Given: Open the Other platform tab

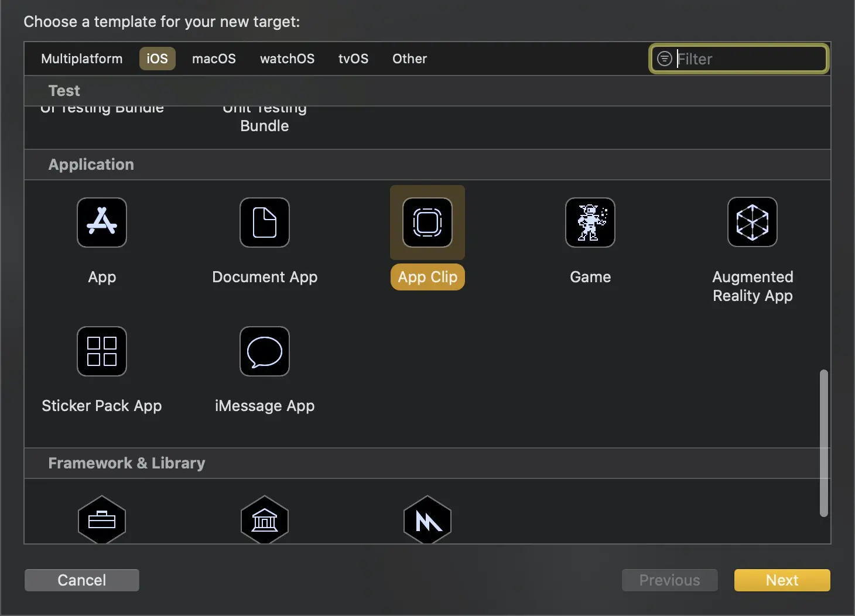Looking at the screenshot, I should [x=409, y=59].
